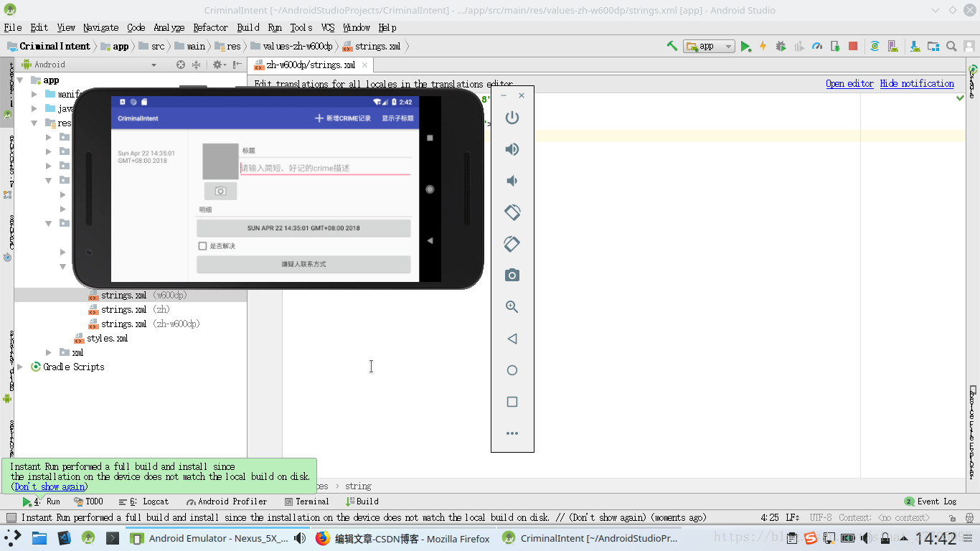Click the Firefox taskbar entry
980x551 pixels.
coord(402,538)
